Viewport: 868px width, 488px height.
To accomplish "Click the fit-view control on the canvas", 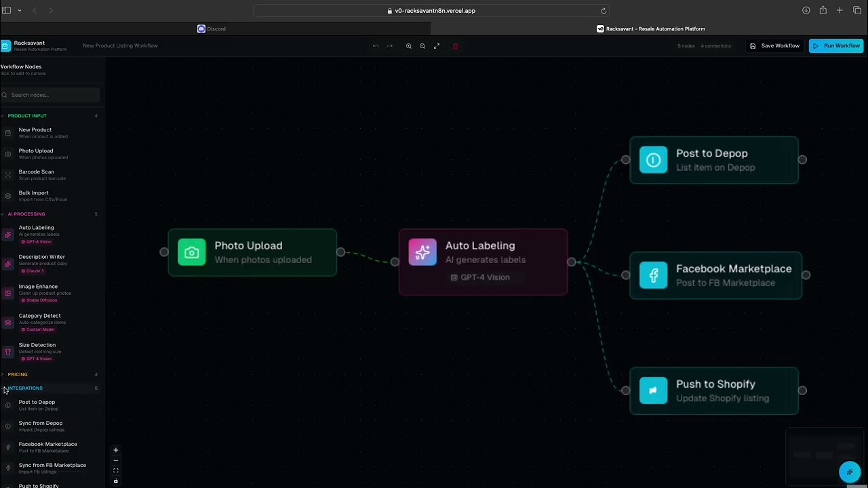I will pos(115,470).
